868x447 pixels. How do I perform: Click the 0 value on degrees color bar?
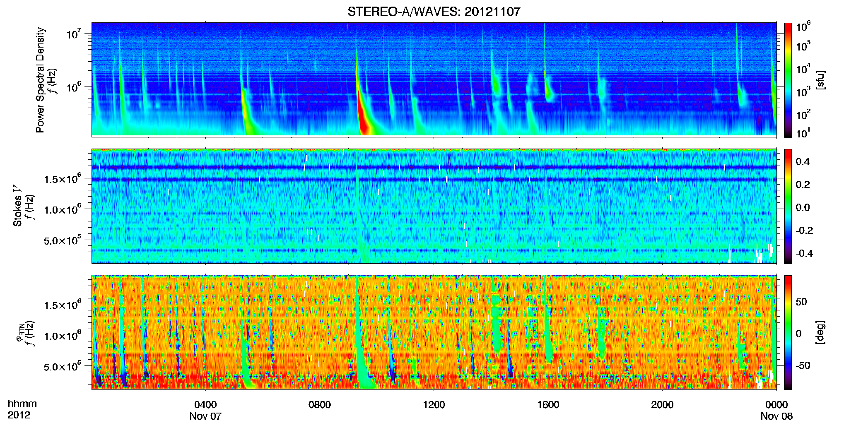click(x=799, y=334)
